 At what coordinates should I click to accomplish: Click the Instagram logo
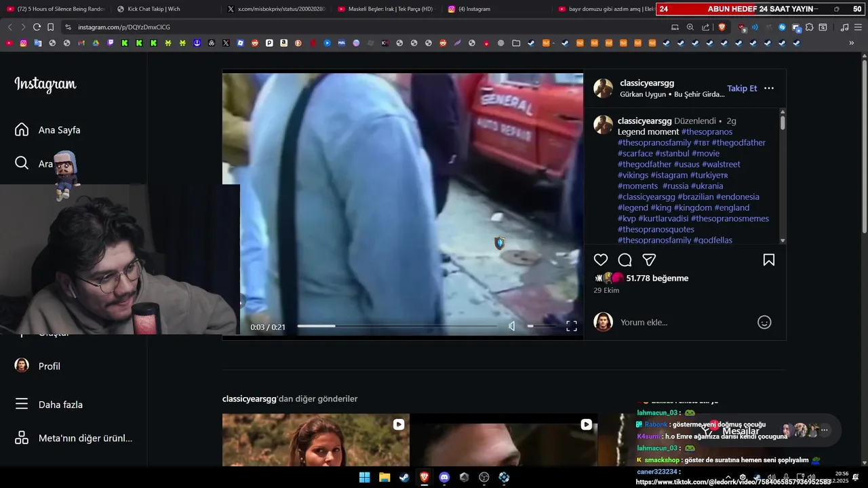click(45, 84)
